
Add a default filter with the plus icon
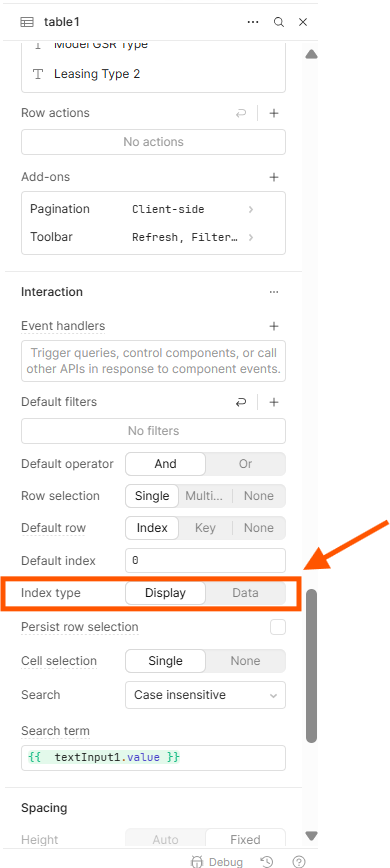[273, 402]
